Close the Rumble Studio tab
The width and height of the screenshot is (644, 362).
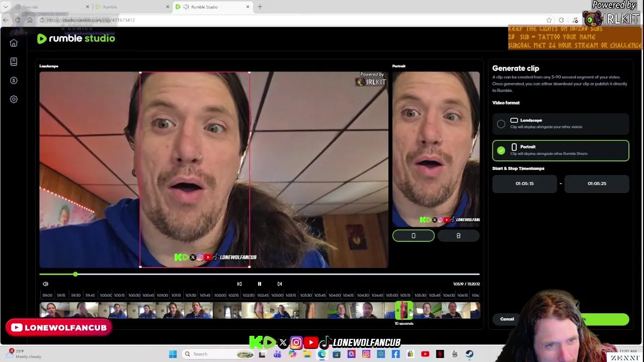click(248, 7)
